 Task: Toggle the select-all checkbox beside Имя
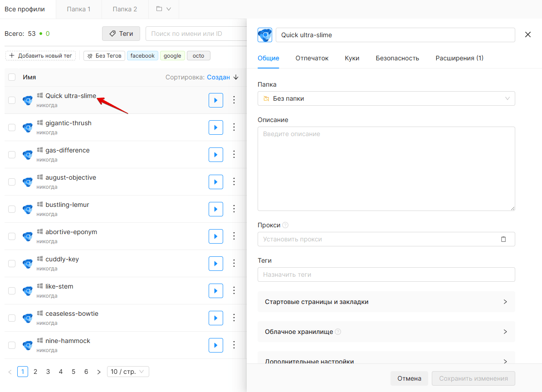point(12,77)
